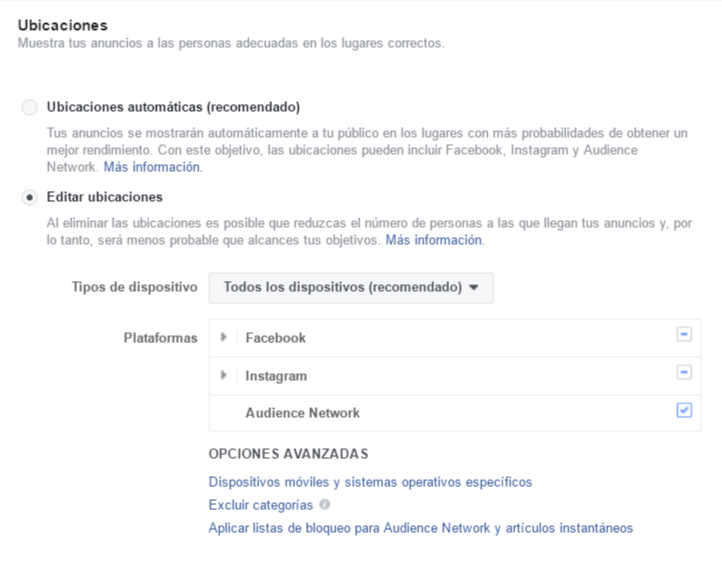
Task: Open Dispositivos móviles y sistemas operativos específicos
Action: coord(370,482)
